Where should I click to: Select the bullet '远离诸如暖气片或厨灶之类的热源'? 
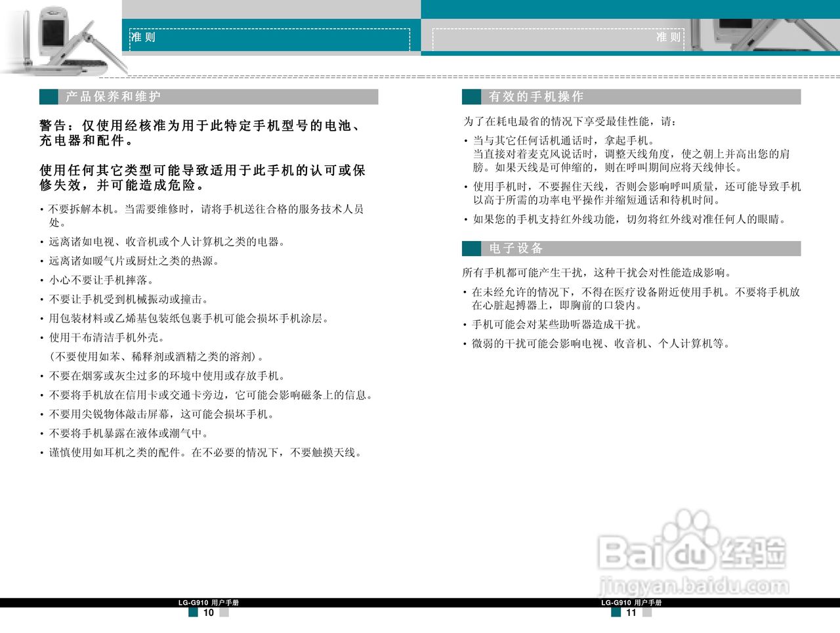[x=130, y=261]
